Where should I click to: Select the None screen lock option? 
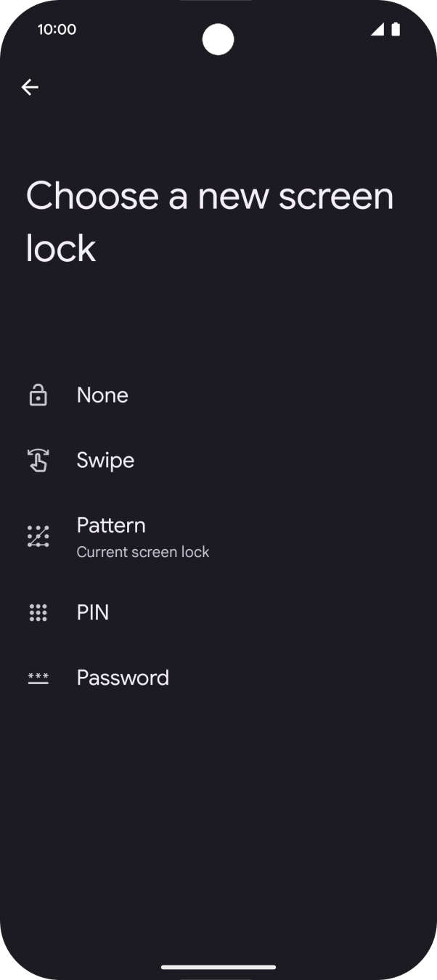[x=102, y=395]
